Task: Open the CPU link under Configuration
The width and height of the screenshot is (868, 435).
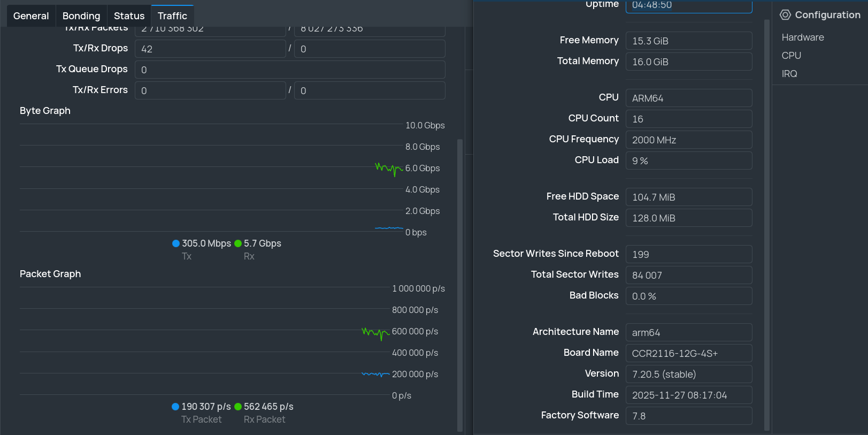Action: (791, 56)
